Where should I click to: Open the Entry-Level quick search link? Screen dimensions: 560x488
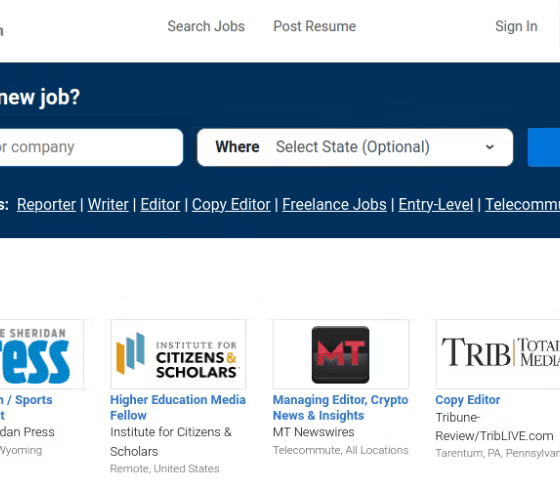(436, 205)
